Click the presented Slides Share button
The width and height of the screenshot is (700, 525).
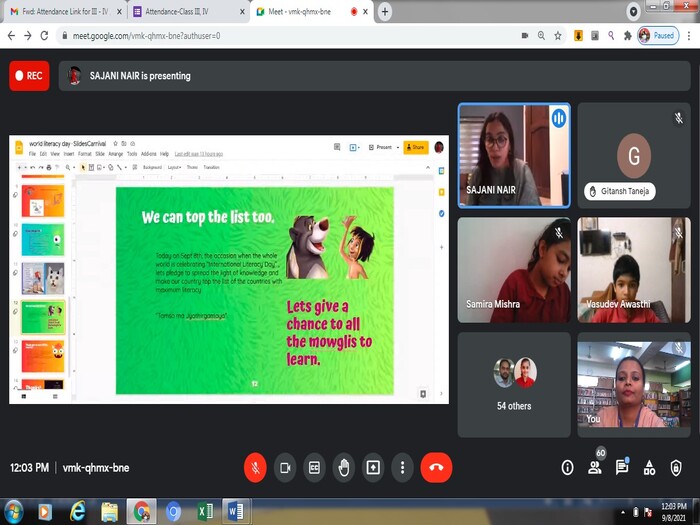416,147
